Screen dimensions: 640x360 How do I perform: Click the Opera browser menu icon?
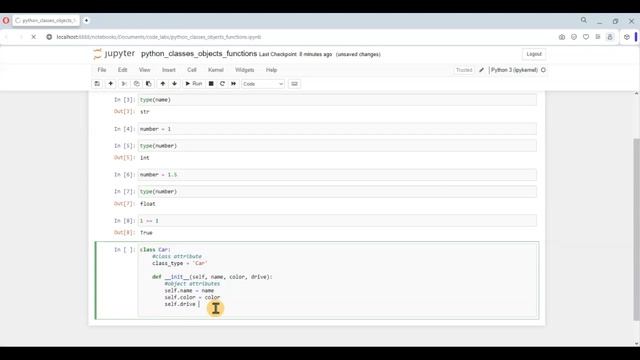point(6,20)
